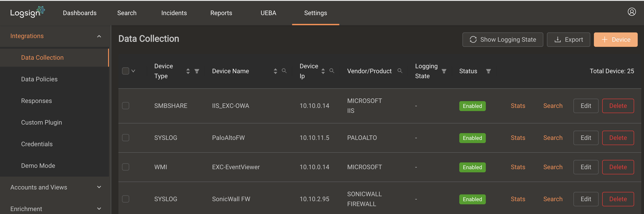644x214 pixels.
Task: Click the Device Type filter icon
Action: pyautogui.click(x=197, y=71)
